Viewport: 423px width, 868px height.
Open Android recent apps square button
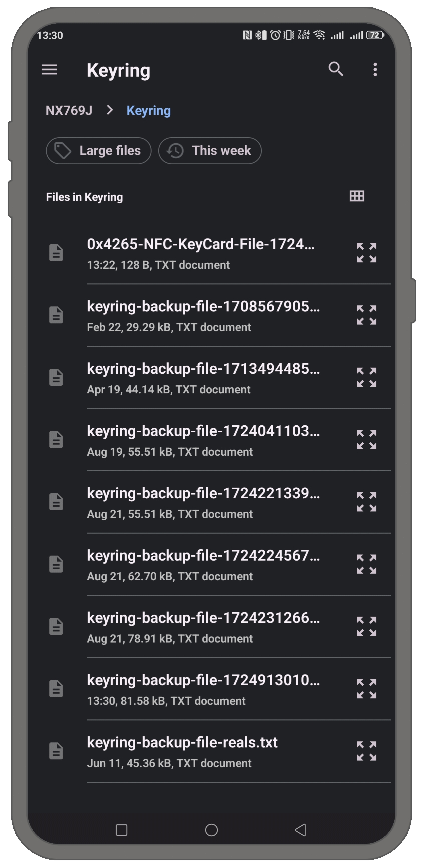pyautogui.click(x=122, y=830)
